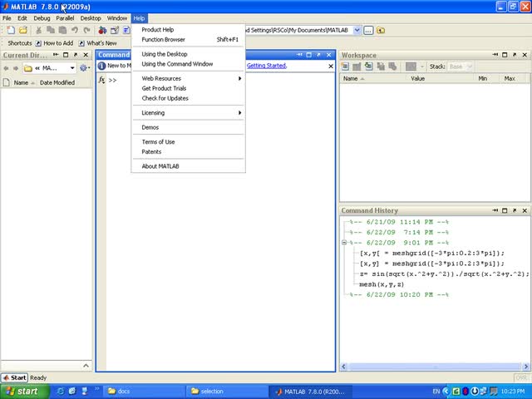
Task: Go up one directory level icon
Action: click(381, 30)
